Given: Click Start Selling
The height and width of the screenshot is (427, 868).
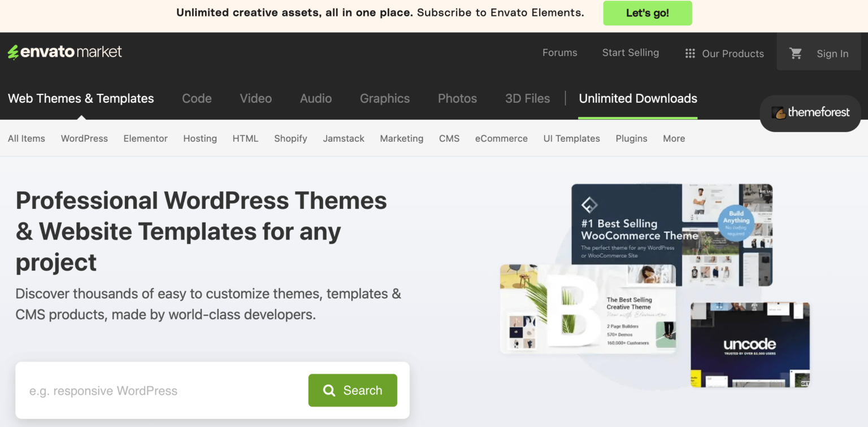Looking at the screenshot, I should pyautogui.click(x=630, y=53).
